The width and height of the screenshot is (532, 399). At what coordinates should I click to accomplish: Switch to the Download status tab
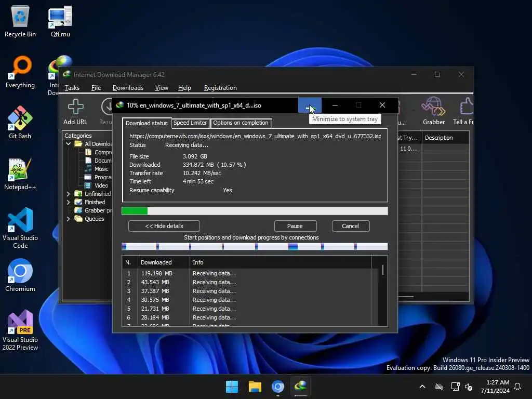coord(147,123)
